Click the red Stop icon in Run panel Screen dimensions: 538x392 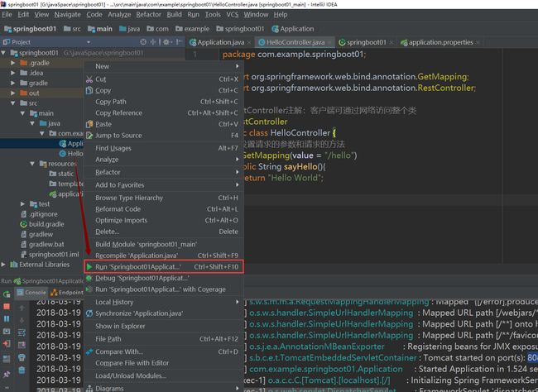[x=7, y=306]
